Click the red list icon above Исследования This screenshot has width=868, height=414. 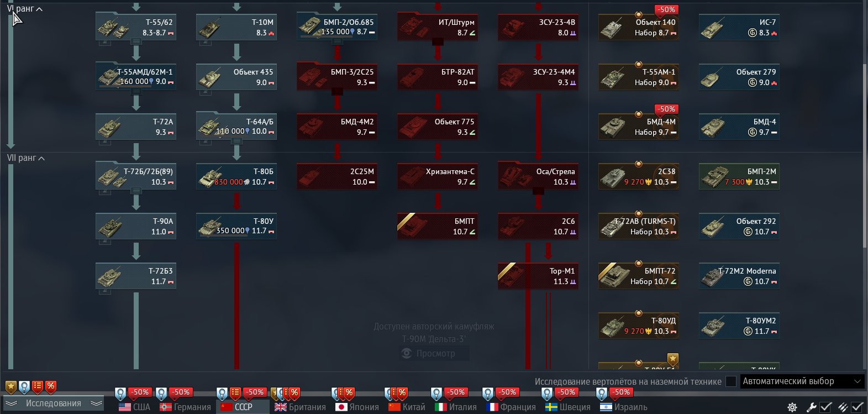38,386
